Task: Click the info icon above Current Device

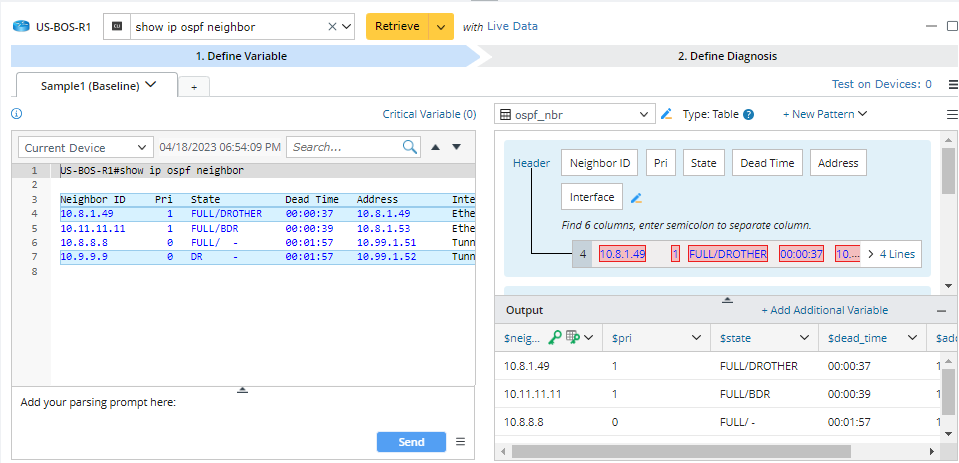Action: pyautogui.click(x=16, y=114)
